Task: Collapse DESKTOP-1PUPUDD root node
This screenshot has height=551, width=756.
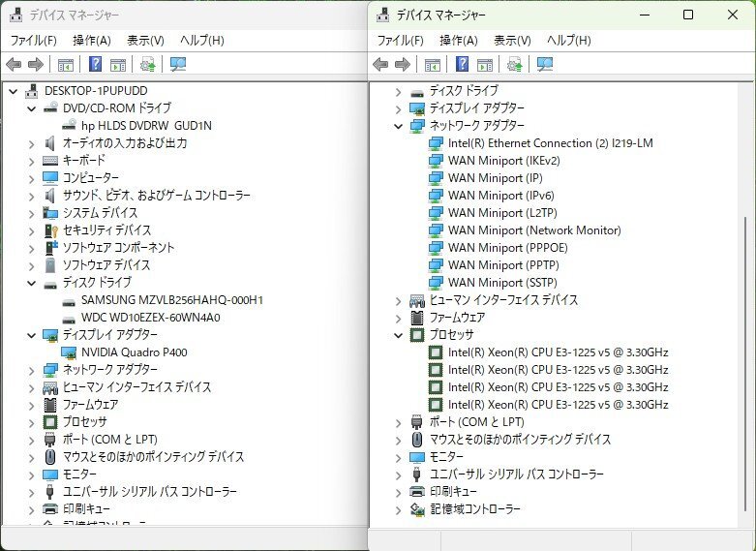Action: tap(14, 91)
